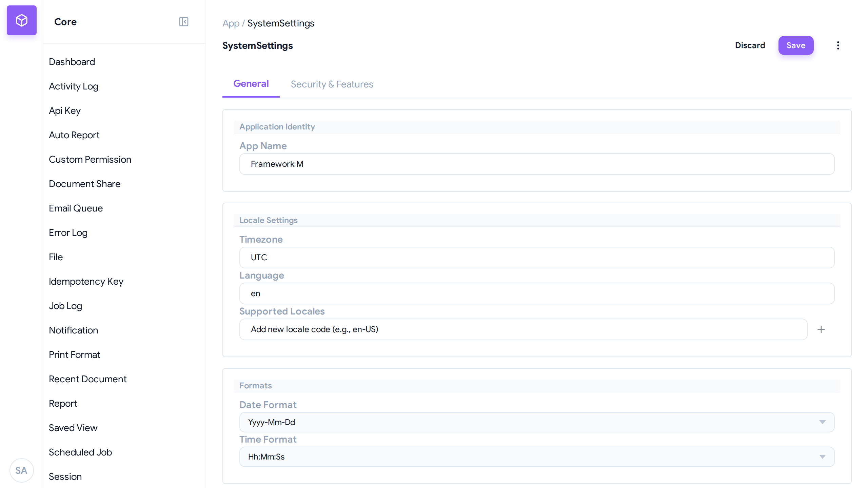This screenshot has width=868, height=488.
Task: Click the SystemSettings page heading
Action: pyautogui.click(x=258, y=45)
